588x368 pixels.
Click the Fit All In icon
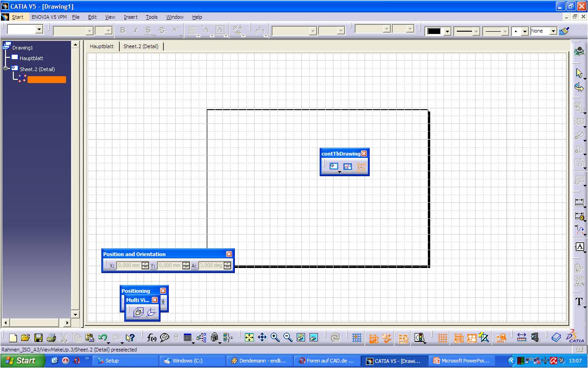[x=249, y=338]
